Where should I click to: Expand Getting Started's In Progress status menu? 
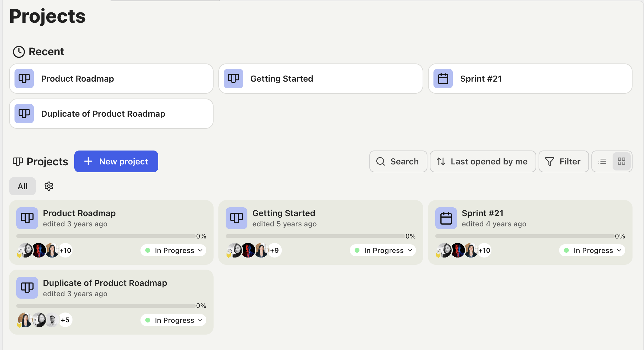point(383,250)
